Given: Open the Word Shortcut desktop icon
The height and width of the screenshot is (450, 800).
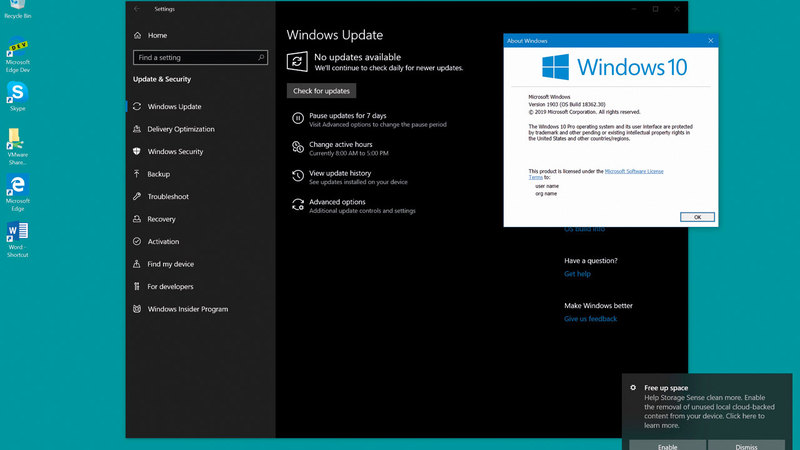Looking at the screenshot, I should coord(17,233).
